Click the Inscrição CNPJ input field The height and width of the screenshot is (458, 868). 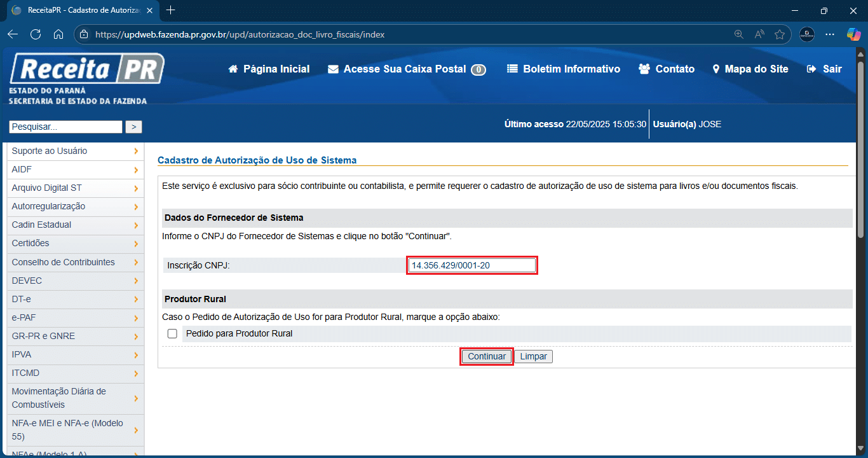click(x=471, y=265)
